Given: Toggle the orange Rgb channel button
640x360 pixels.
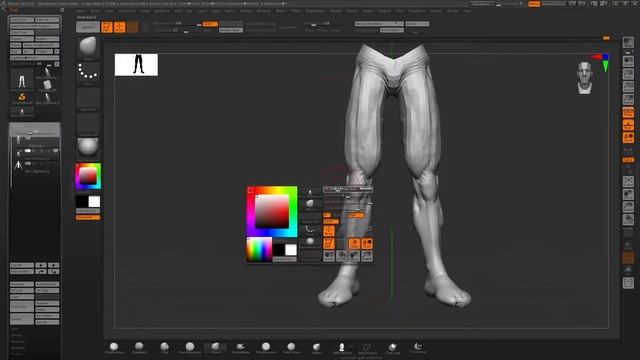Looking at the screenshot, I should 210,24.
